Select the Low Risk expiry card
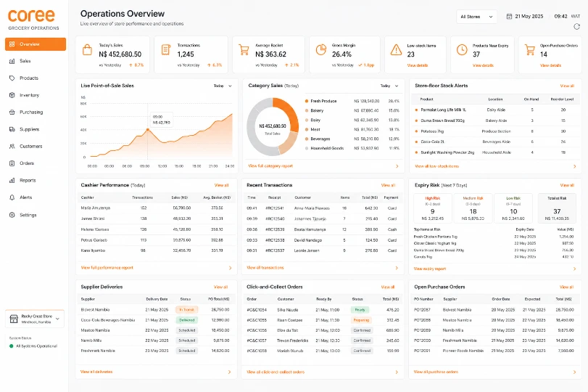Image resolution: width=588 pixels, height=392 pixels. [x=513, y=208]
